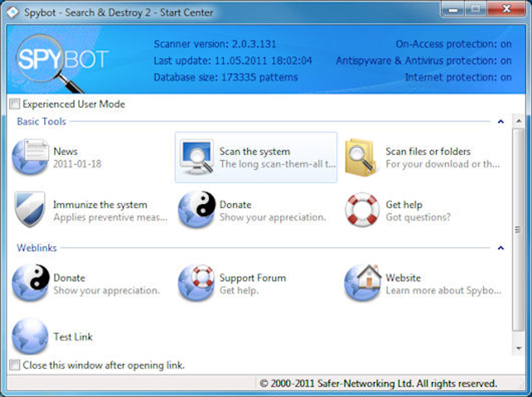Select Immunize the system label
This screenshot has width=532, height=397.
pos(100,205)
